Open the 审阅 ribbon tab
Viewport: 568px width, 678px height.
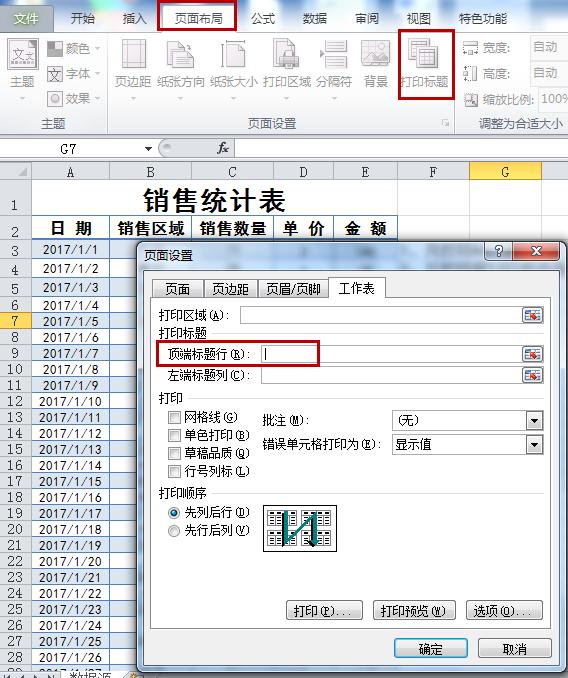367,18
